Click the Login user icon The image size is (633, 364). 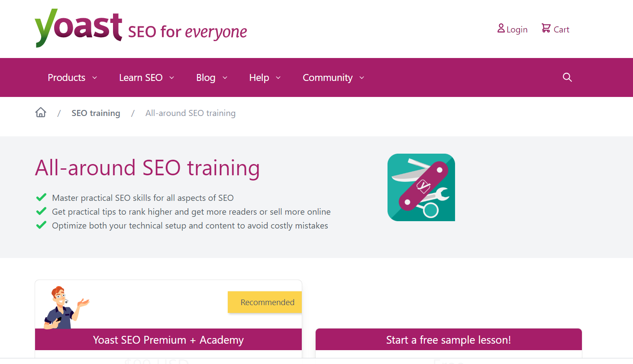click(x=501, y=29)
